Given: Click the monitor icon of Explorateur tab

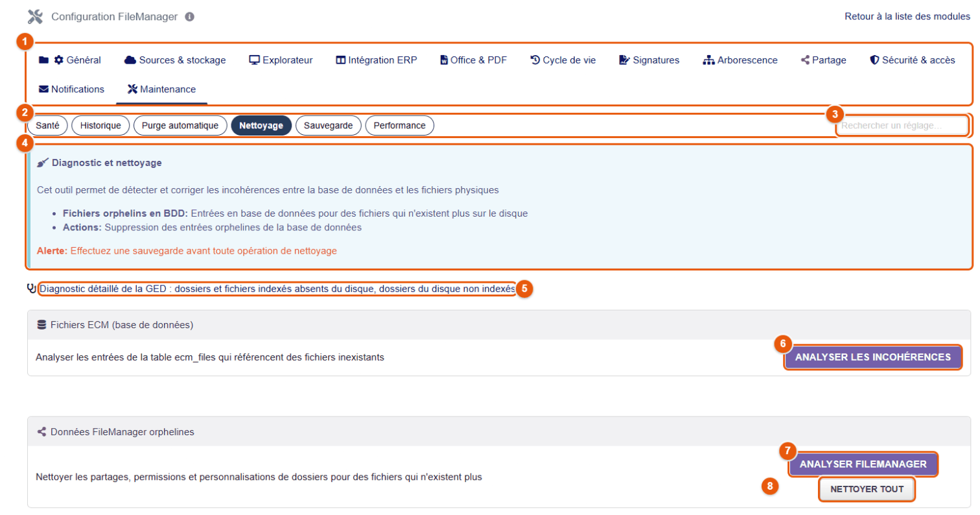Looking at the screenshot, I should (x=255, y=60).
